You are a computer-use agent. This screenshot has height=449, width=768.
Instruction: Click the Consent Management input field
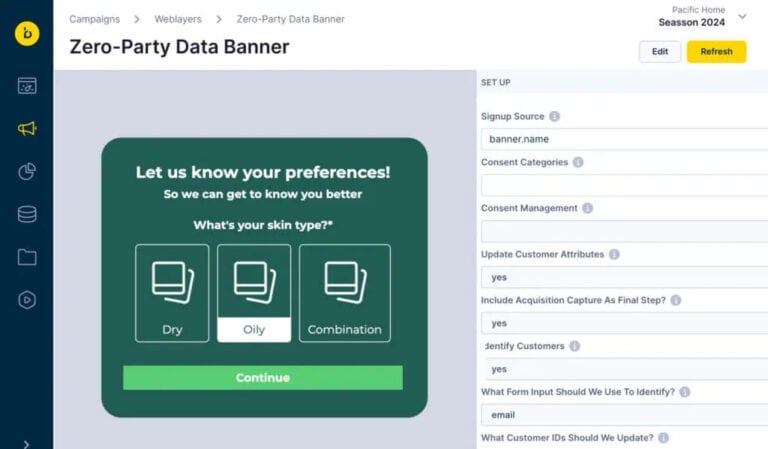pos(624,231)
